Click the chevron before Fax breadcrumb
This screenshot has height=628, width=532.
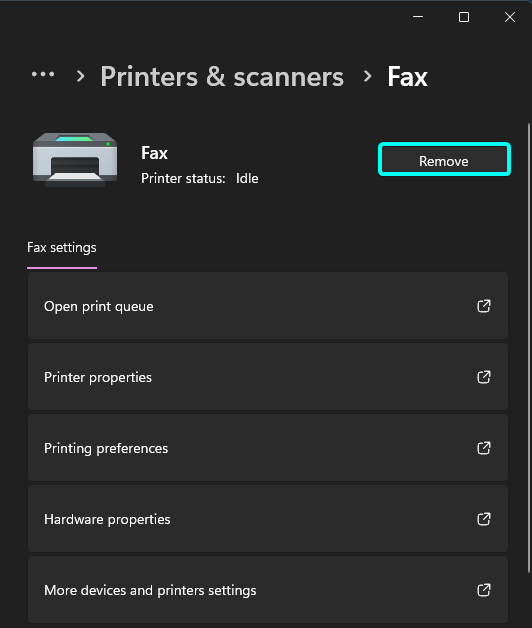[367, 76]
